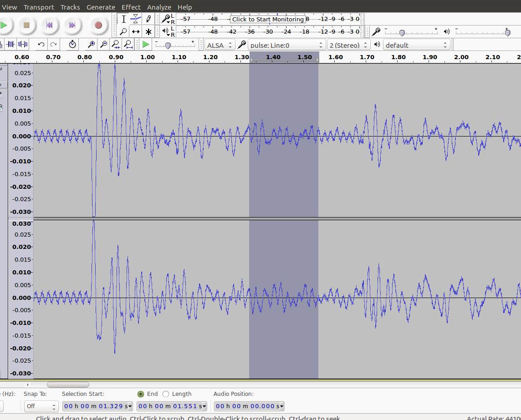Click the Click to Start Monitoring meter
The image size is (521, 420).
click(x=268, y=19)
